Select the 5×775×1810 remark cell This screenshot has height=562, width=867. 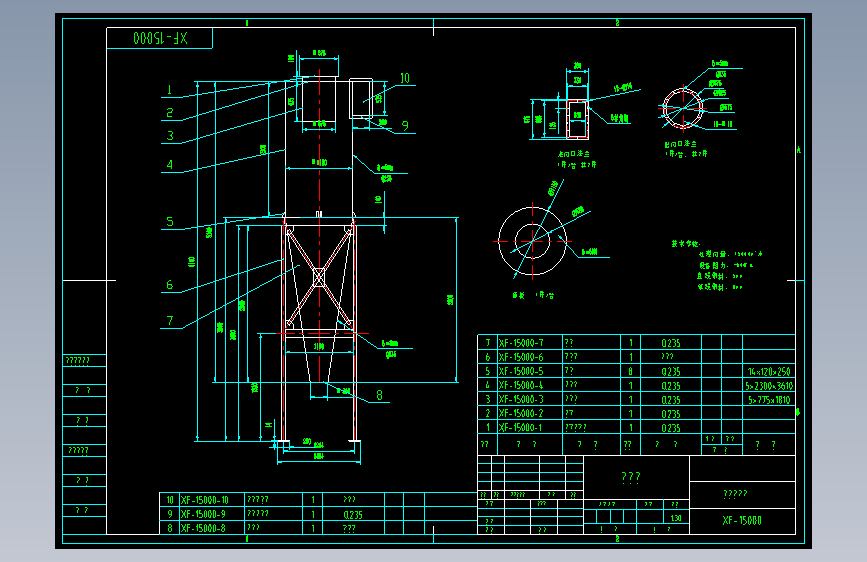(769, 400)
